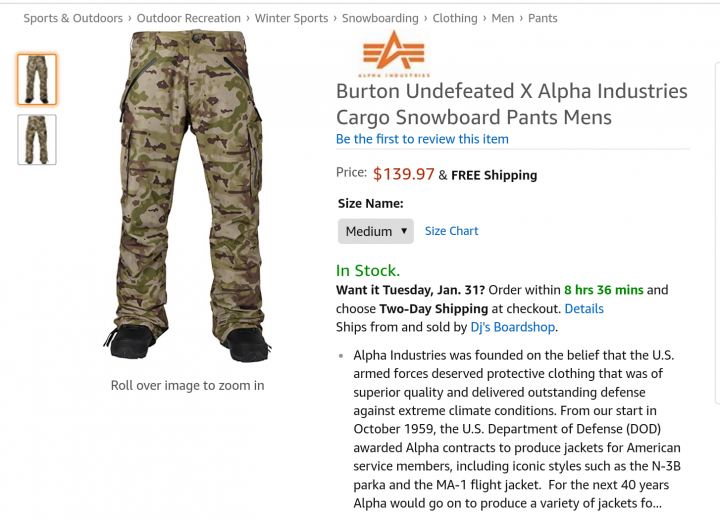Click the Burton Undefeated product title
This screenshot has width=720, height=520.
[x=511, y=104]
